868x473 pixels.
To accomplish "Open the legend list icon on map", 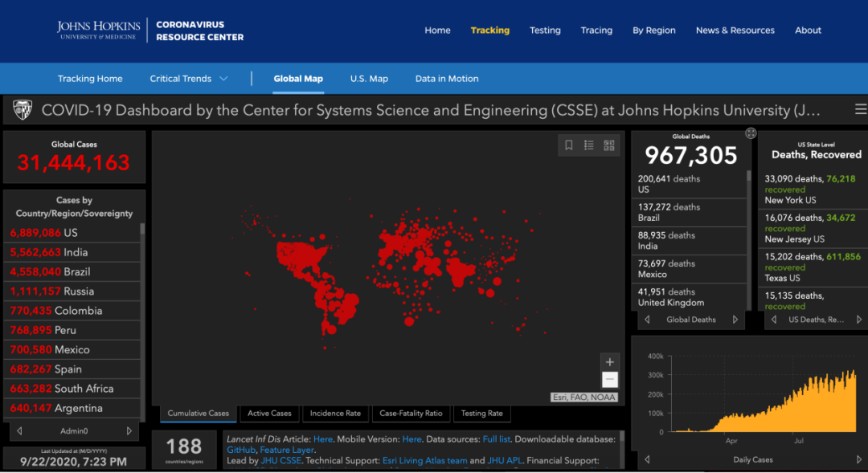I will 588,145.
